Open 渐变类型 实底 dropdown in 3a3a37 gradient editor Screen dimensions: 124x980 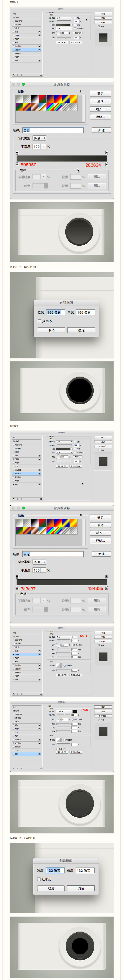[x=39, y=562]
